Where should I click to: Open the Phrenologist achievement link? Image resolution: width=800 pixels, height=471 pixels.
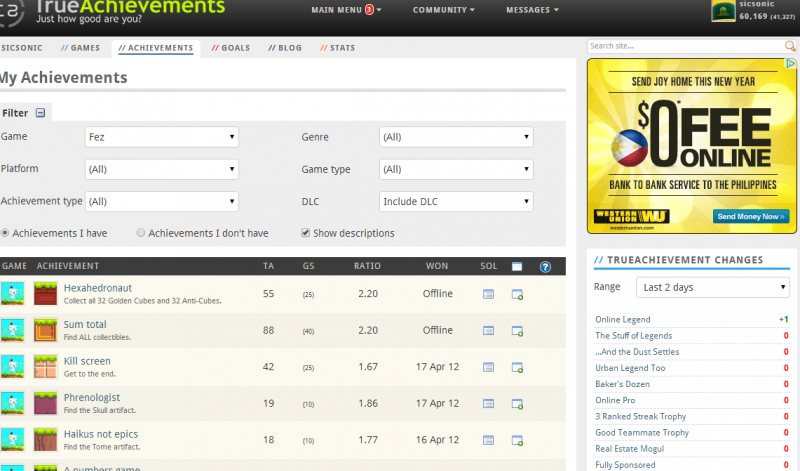[92, 398]
